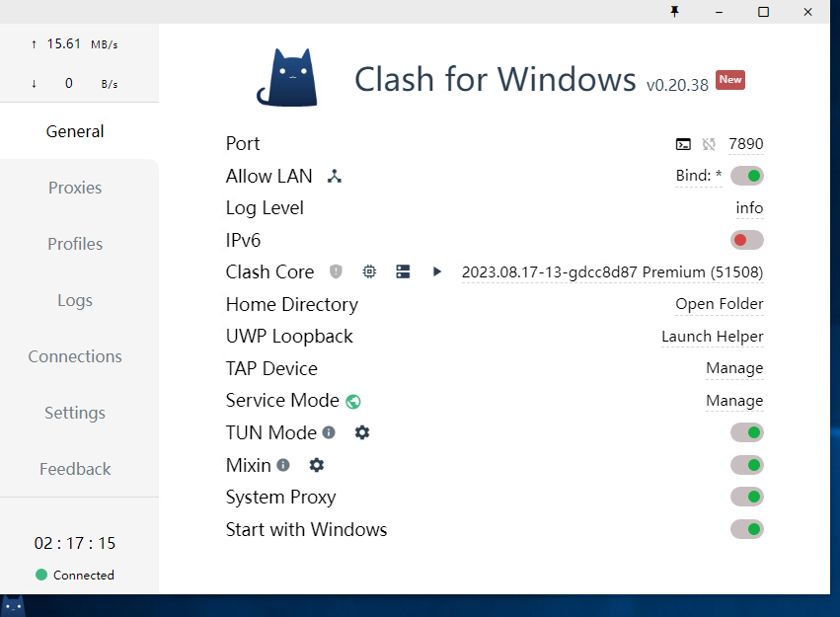Image resolution: width=840 pixels, height=617 pixels.
Task: Click the TUN Mode info icon
Action: (329, 432)
